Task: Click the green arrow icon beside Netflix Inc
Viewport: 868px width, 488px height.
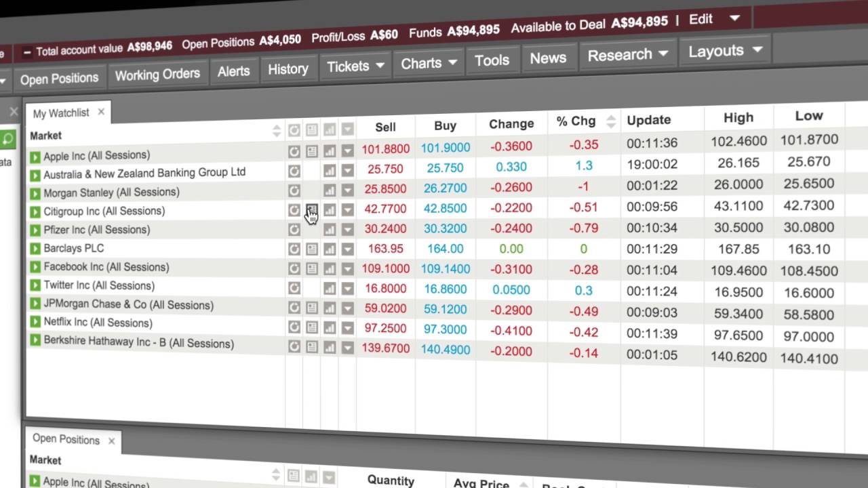Action: (x=35, y=322)
